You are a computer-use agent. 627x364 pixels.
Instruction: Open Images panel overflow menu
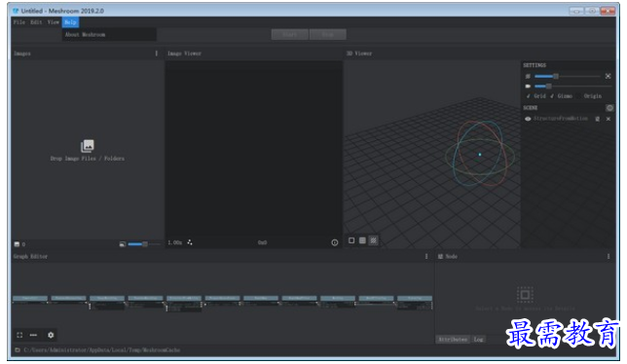point(157,54)
